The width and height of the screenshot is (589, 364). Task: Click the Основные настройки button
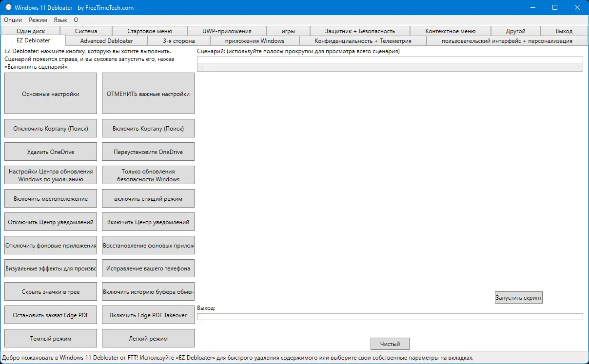coord(51,94)
